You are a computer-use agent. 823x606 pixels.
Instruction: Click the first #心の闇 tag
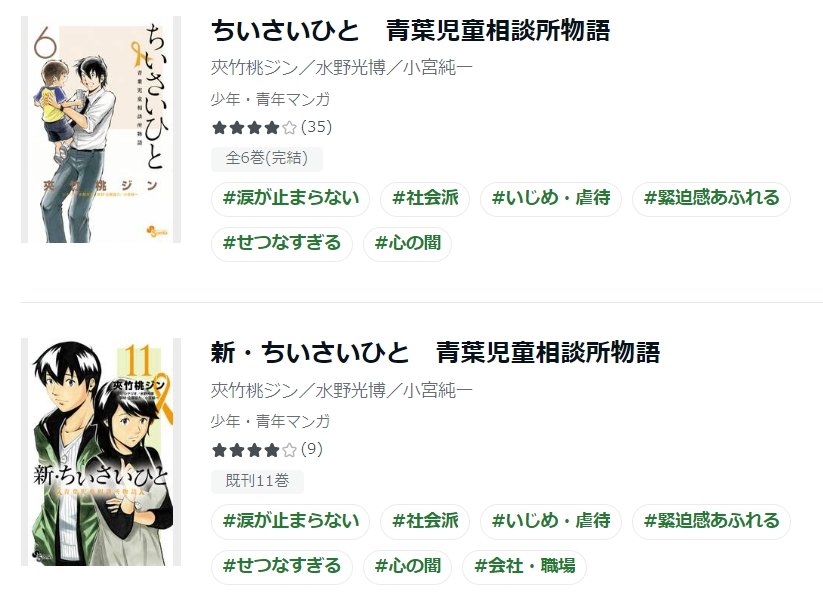(408, 243)
